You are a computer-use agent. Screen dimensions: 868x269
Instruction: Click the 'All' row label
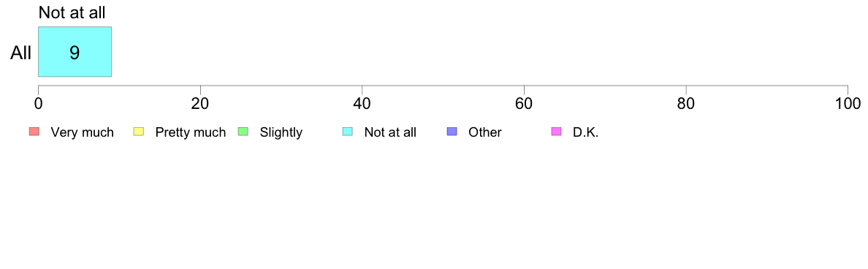tap(21, 53)
